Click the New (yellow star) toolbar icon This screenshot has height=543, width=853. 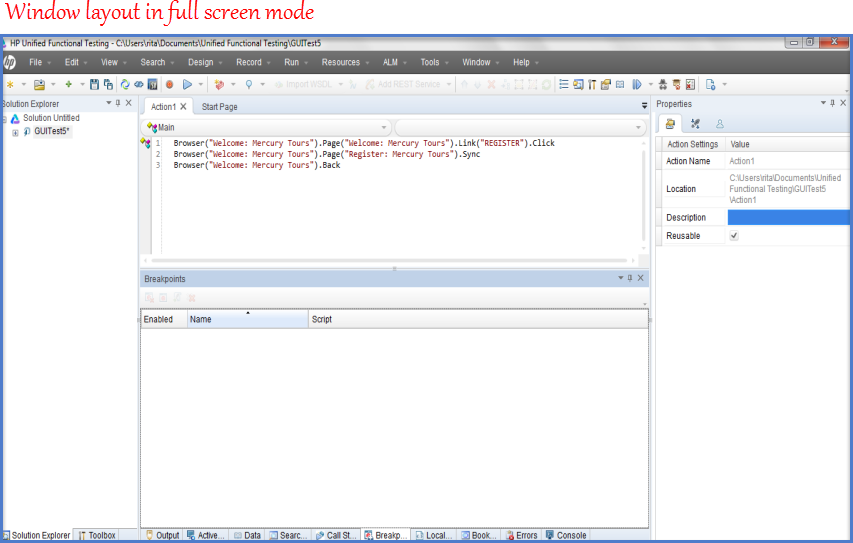(x=10, y=84)
